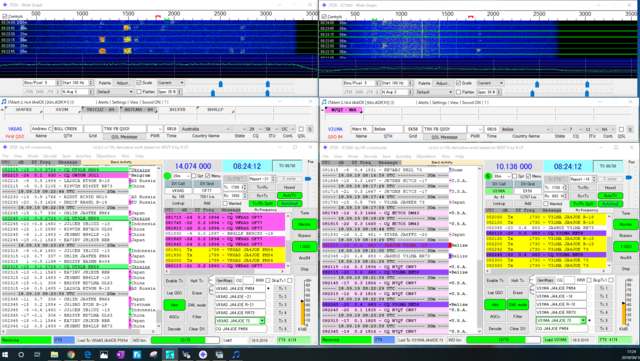Toggle Controls checkbox in right Wide Graph
Screen dimensions: 640x361
(x=324, y=16)
